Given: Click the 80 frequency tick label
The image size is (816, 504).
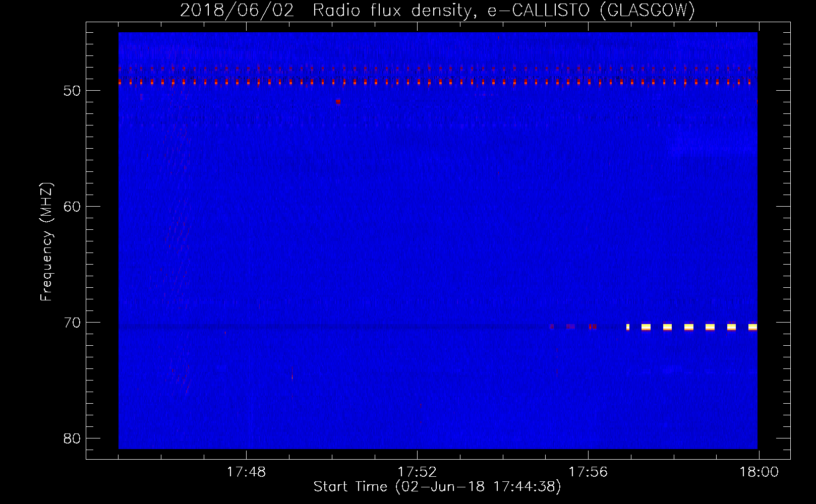Looking at the screenshot, I should [72, 438].
